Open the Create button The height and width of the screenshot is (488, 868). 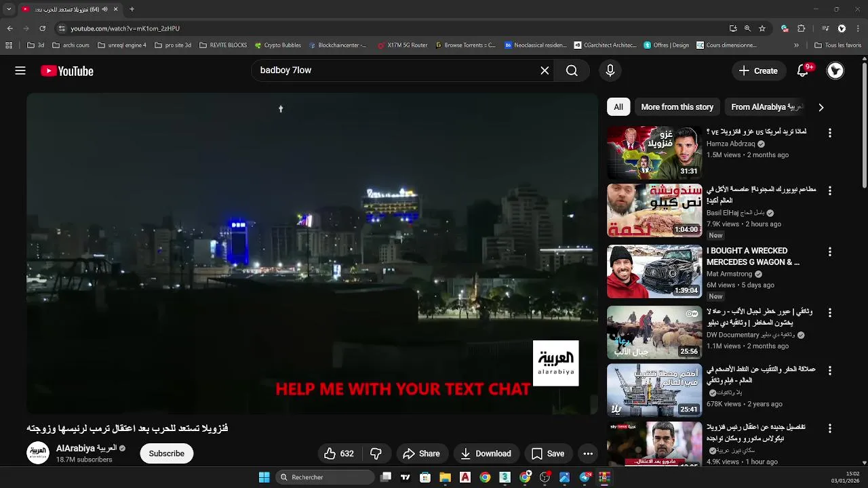pos(758,70)
